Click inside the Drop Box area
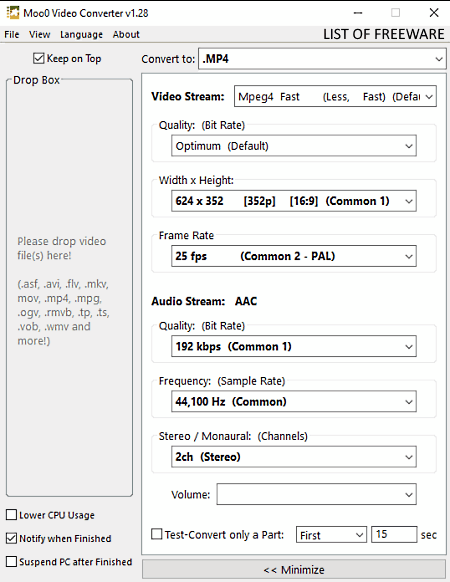 [69, 288]
